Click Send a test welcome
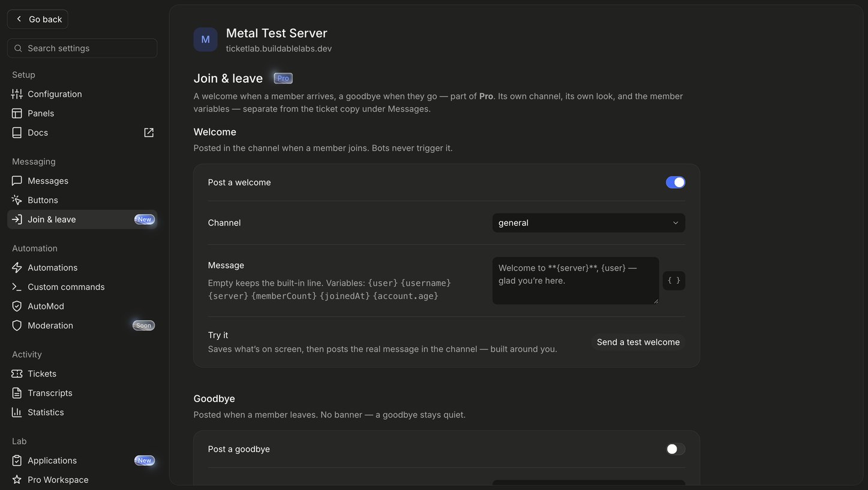The width and height of the screenshot is (868, 490). (x=638, y=342)
